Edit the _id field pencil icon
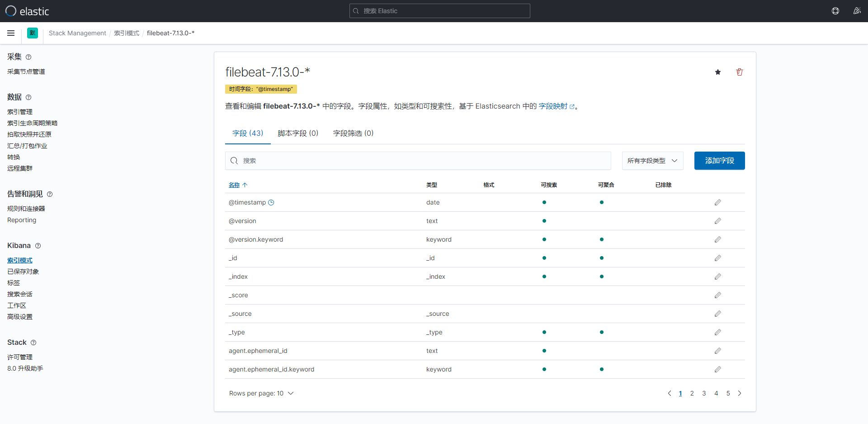 pos(718,258)
